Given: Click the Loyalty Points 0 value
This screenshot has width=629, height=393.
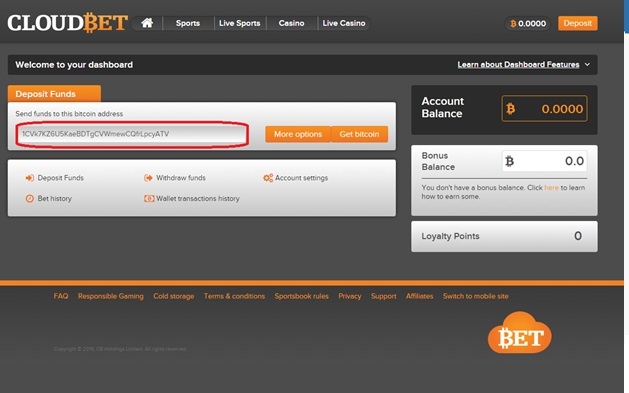Looking at the screenshot, I should 578,236.
